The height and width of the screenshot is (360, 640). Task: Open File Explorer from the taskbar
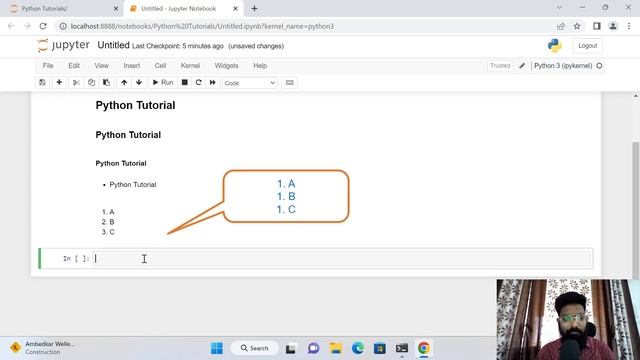pos(336,348)
